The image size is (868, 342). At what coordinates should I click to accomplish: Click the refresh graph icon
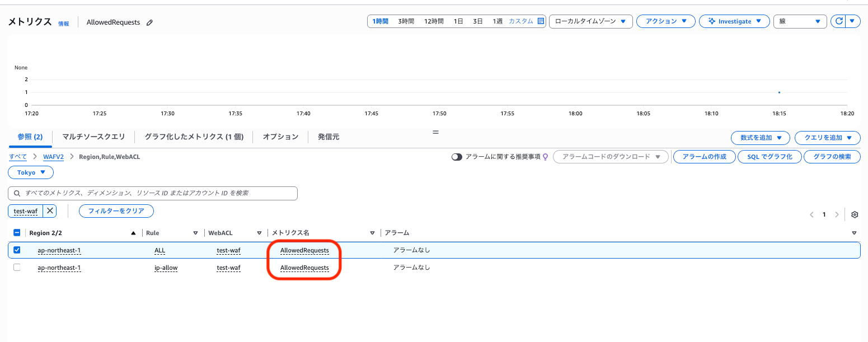pos(838,21)
